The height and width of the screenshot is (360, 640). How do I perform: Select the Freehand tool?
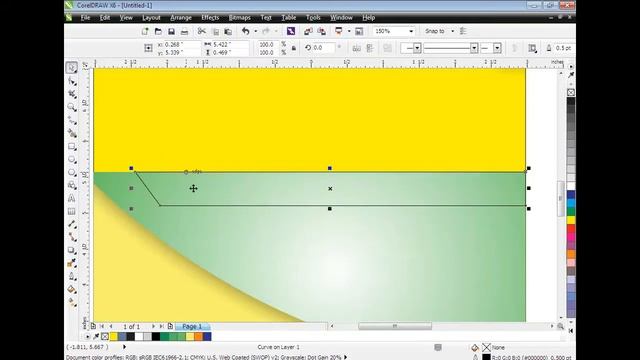click(72, 120)
